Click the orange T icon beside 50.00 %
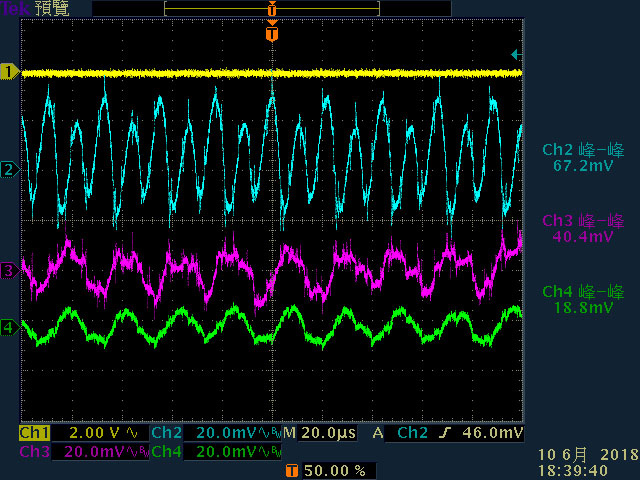The width and height of the screenshot is (640, 480). [x=291, y=471]
